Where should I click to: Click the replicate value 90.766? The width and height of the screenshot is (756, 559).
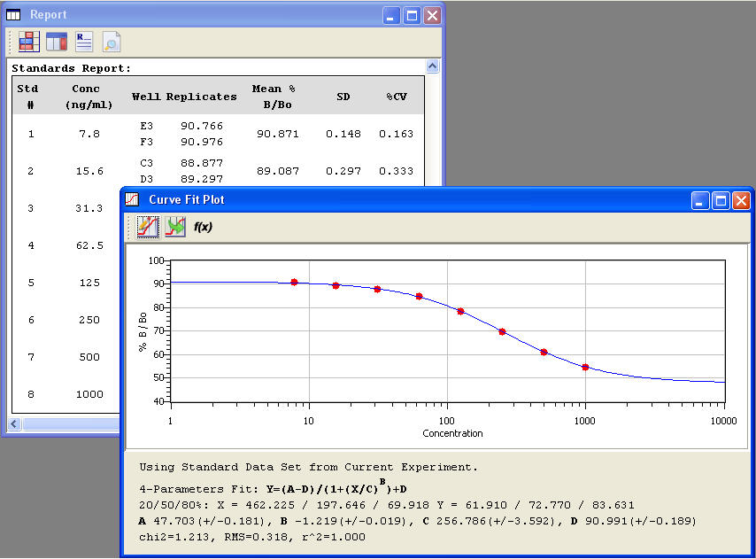(x=202, y=127)
